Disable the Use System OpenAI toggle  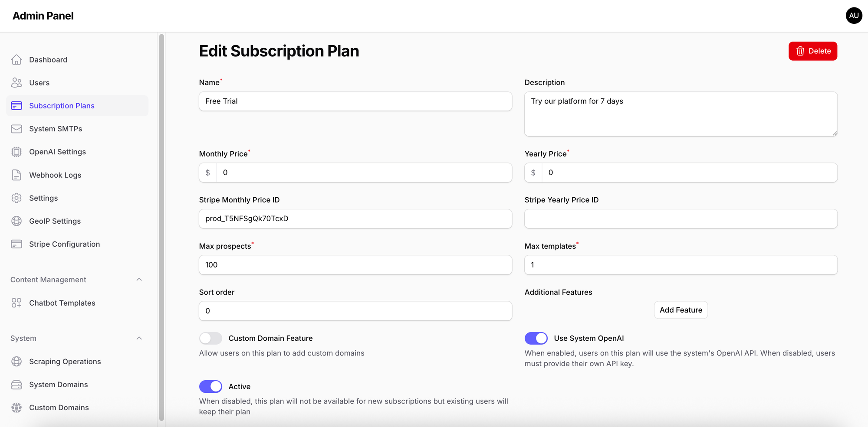click(536, 338)
